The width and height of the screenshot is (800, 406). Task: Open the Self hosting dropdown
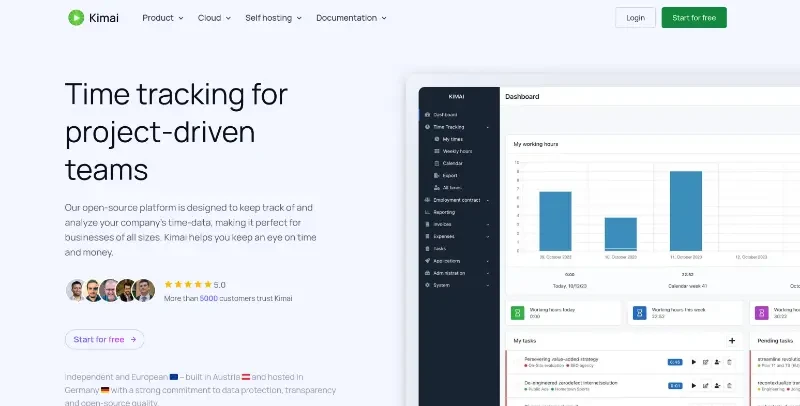273,18
